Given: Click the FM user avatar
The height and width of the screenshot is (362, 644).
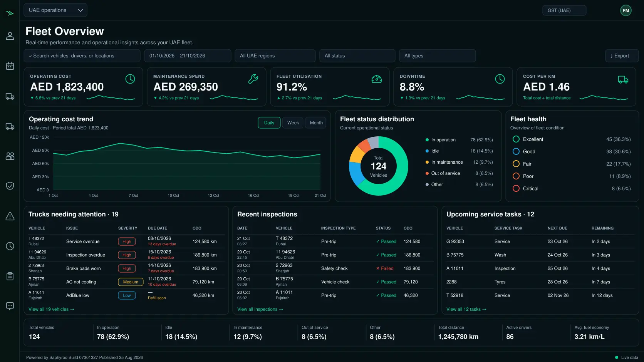Looking at the screenshot, I should click(626, 10).
